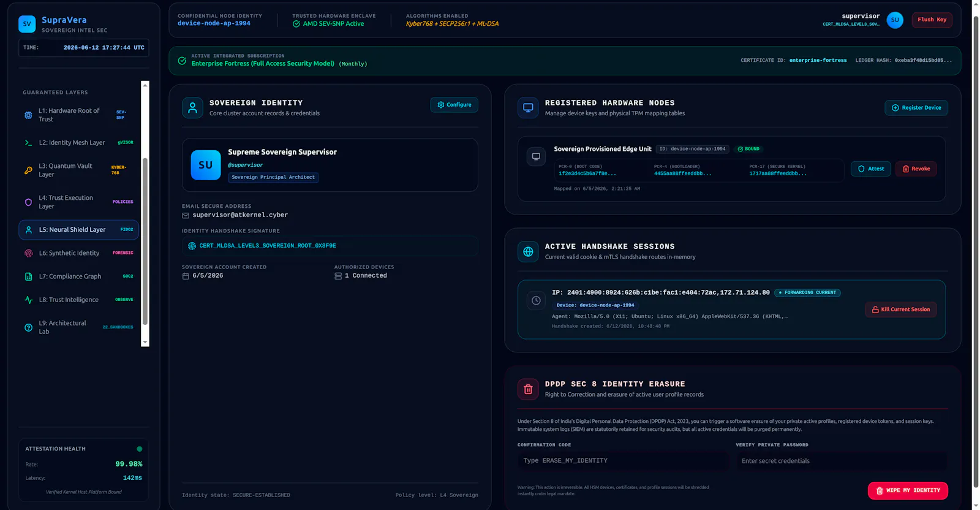
Task: Click the PCR-17 secure kernel hash value
Action: 778,173
